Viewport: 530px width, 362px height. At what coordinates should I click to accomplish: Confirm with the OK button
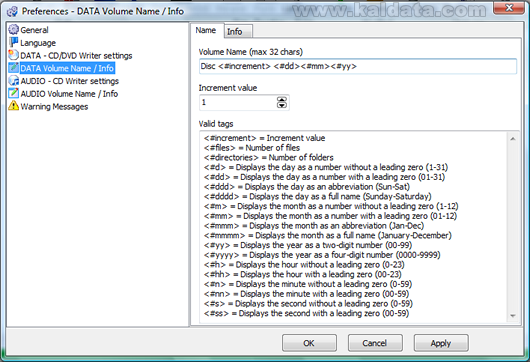pyautogui.click(x=309, y=343)
